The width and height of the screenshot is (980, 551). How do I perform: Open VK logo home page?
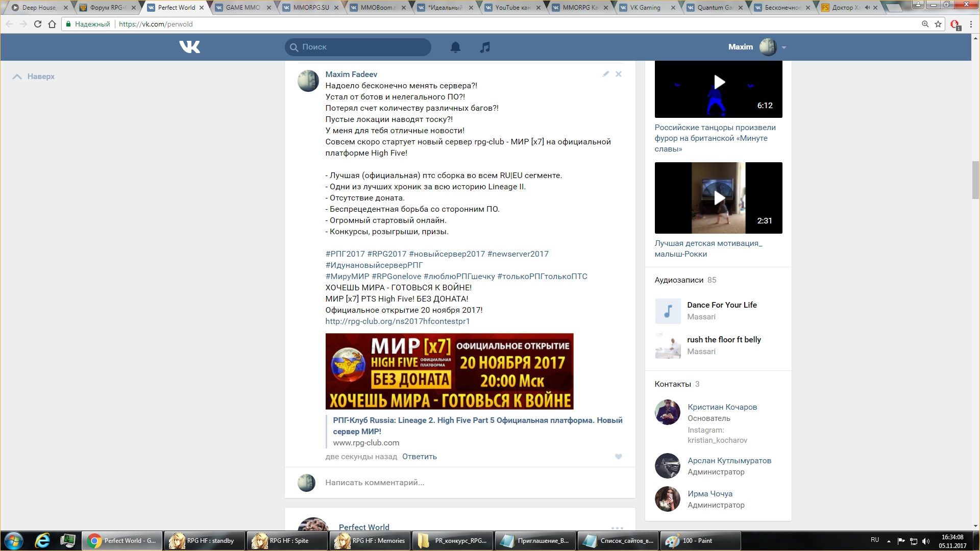click(x=189, y=47)
